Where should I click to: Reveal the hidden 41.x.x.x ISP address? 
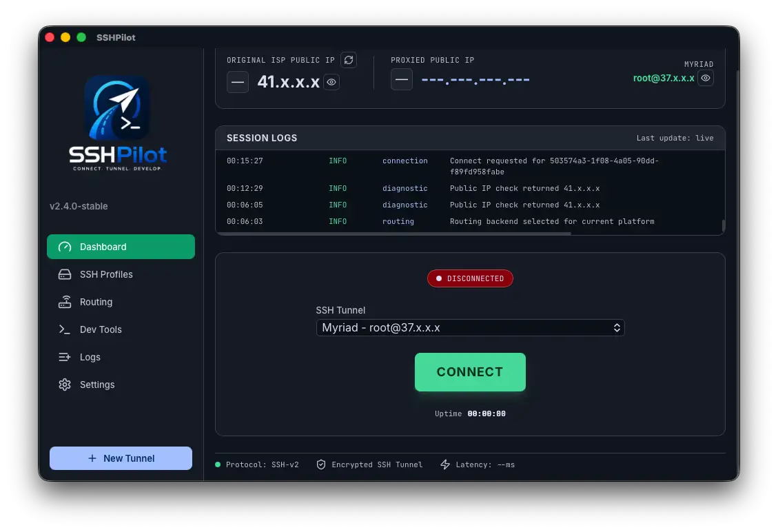click(331, 82)
